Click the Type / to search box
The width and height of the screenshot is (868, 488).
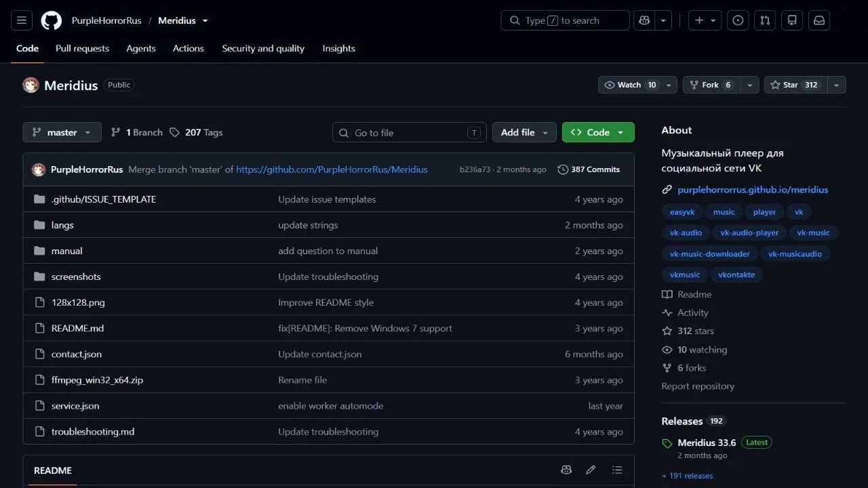pos(566,20)
